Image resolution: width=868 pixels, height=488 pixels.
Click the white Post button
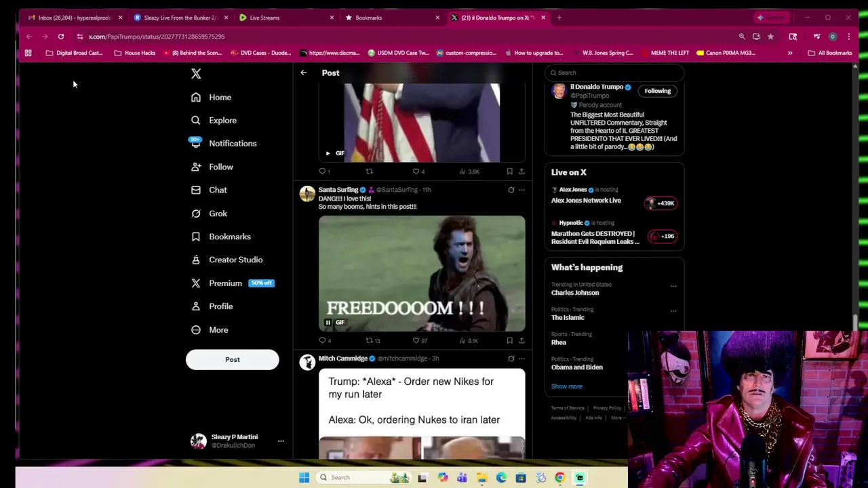point(233,359)
